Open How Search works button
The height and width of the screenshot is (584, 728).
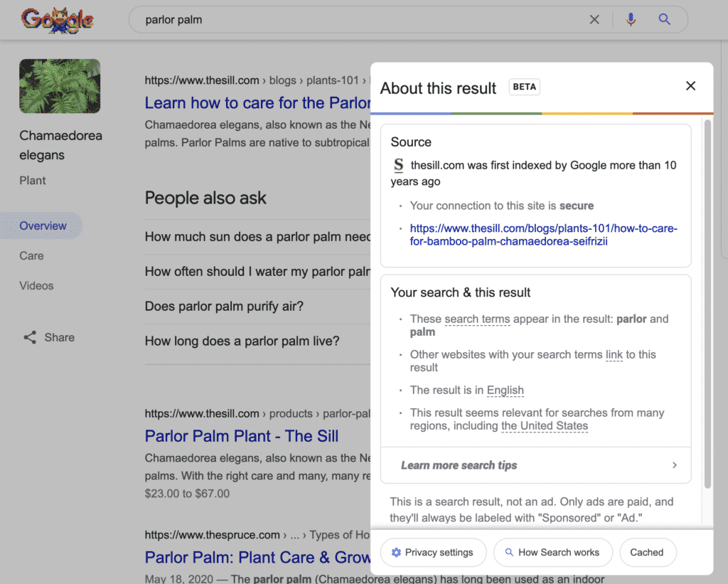point(553,553)
